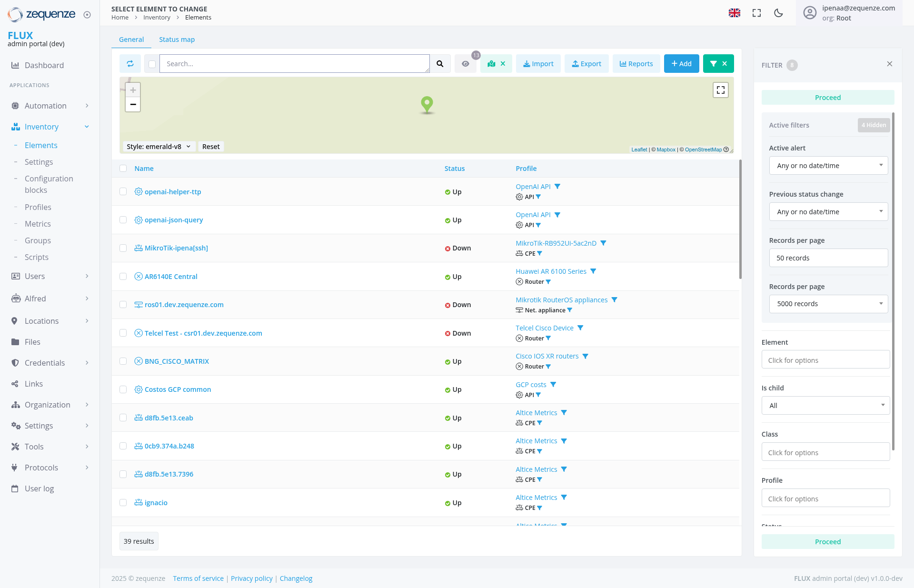Click the top Proceed button in filter panel
The image size is (914, 588).
click(x=828, y=98)
